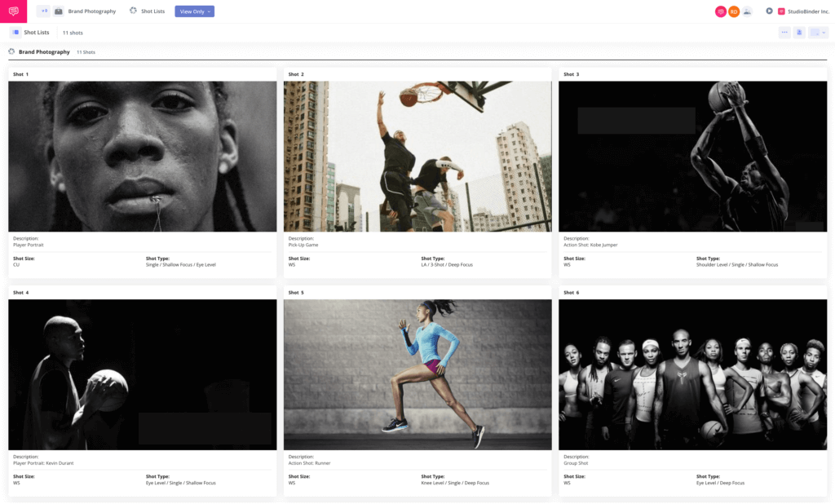Click the RD collaborator avatar
835x504 pixels.
click(734, 11)
